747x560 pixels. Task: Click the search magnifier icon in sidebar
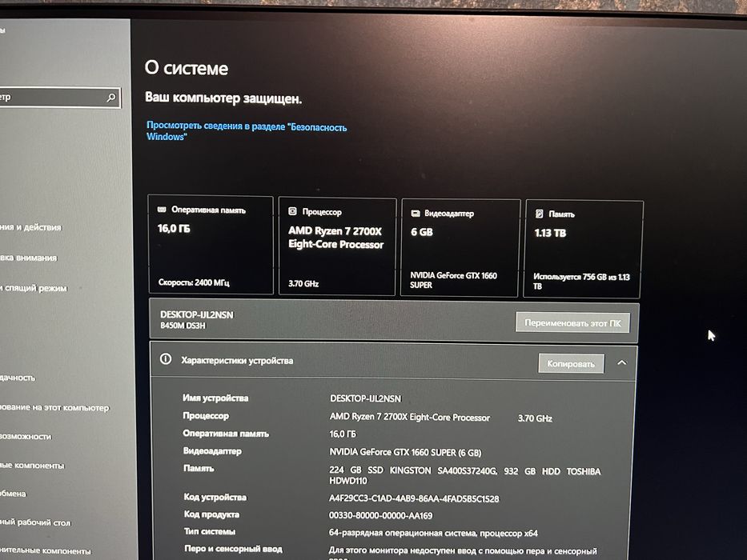pyautogui.click(x=111, y=98)
